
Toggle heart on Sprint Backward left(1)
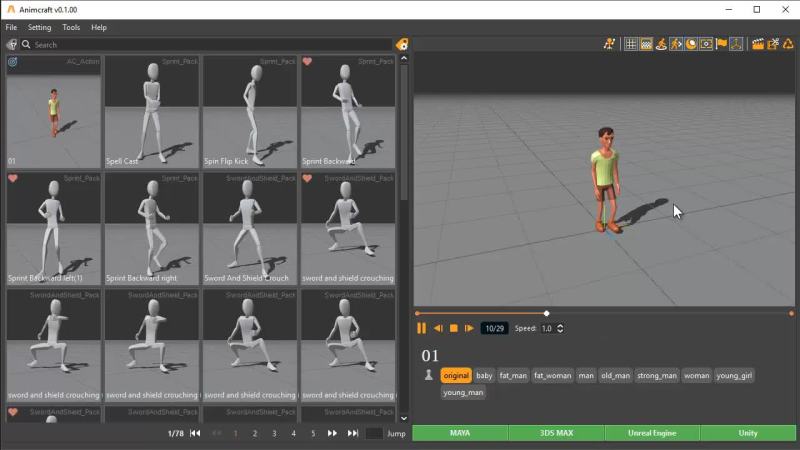13,178
